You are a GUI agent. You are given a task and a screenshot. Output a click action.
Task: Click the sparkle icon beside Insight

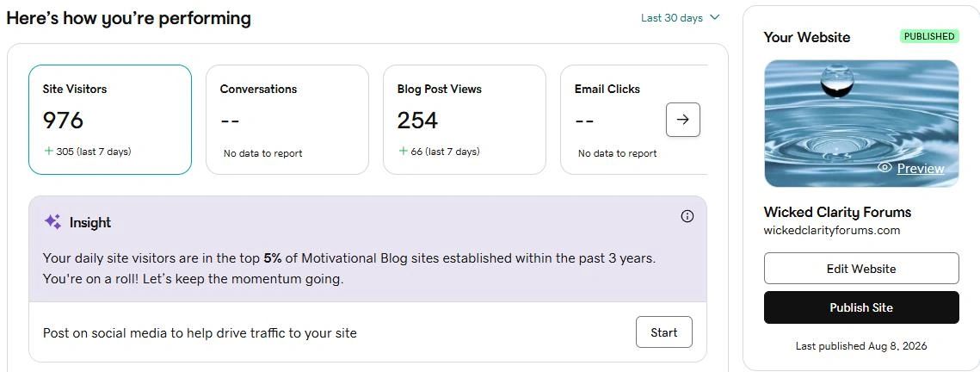coord(52,222)
